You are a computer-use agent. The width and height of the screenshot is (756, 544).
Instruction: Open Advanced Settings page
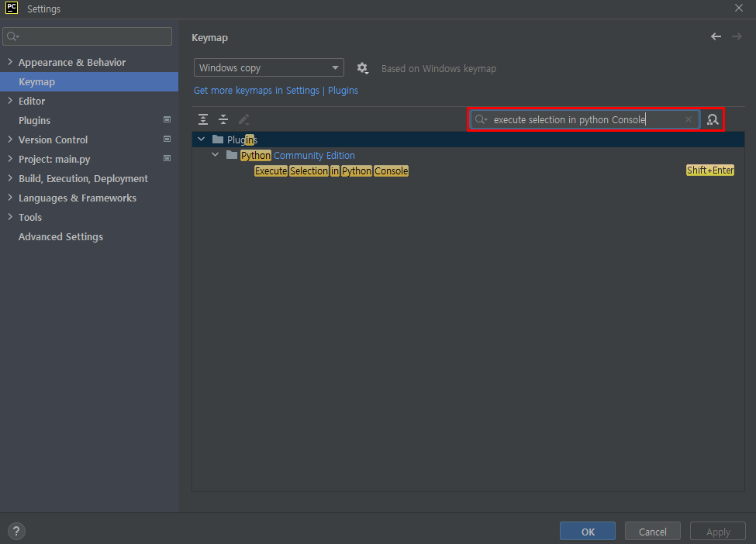coord(60,236)
